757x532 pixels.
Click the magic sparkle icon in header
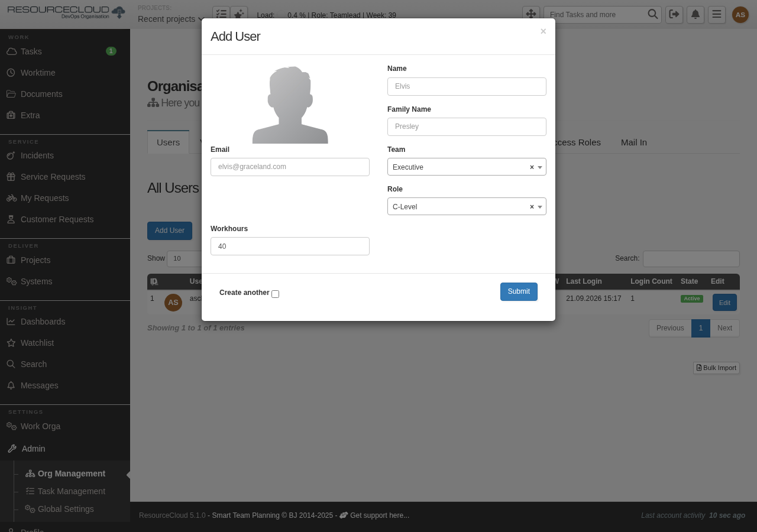tap(239, 15)
